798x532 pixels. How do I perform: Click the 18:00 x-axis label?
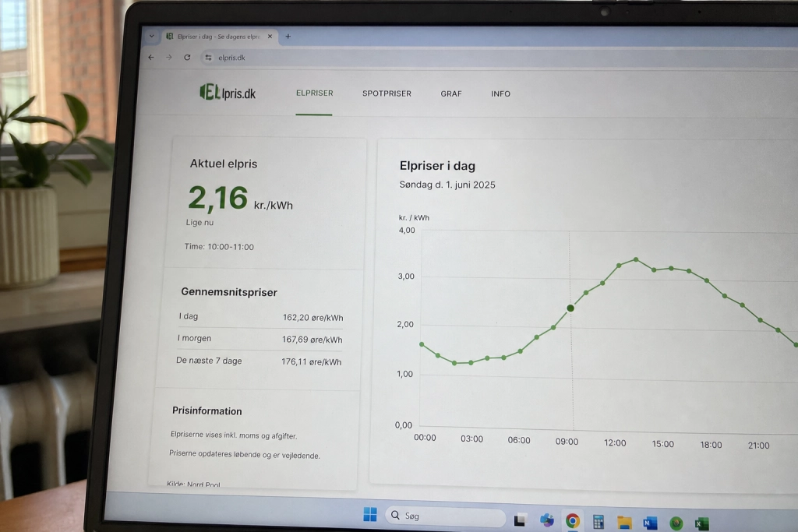(711, 445)
